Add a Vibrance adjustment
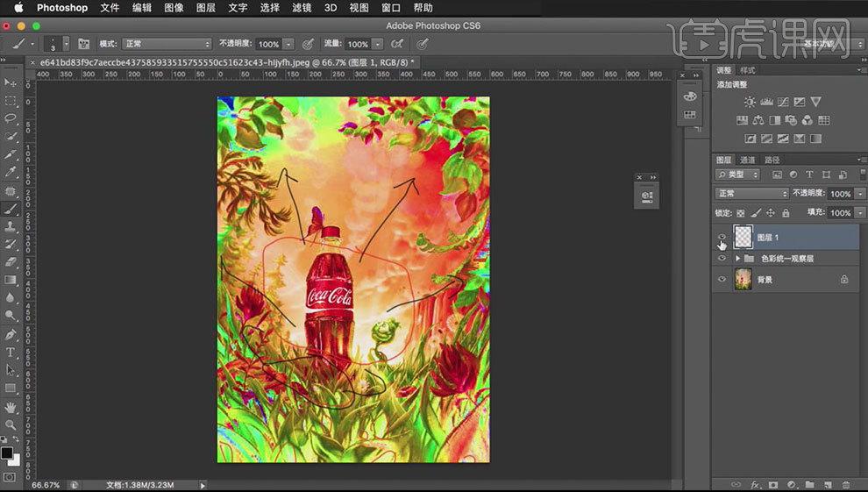Screen dimensions: 868x492 816,102
